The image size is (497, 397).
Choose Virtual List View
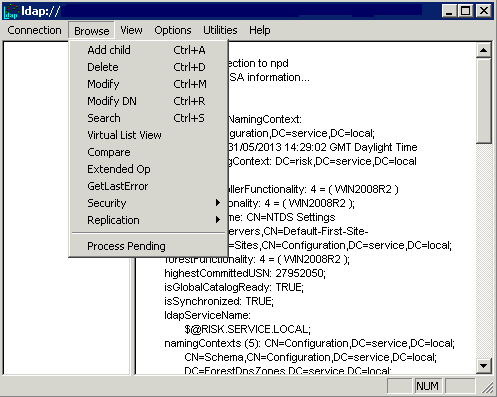point(148,135)
